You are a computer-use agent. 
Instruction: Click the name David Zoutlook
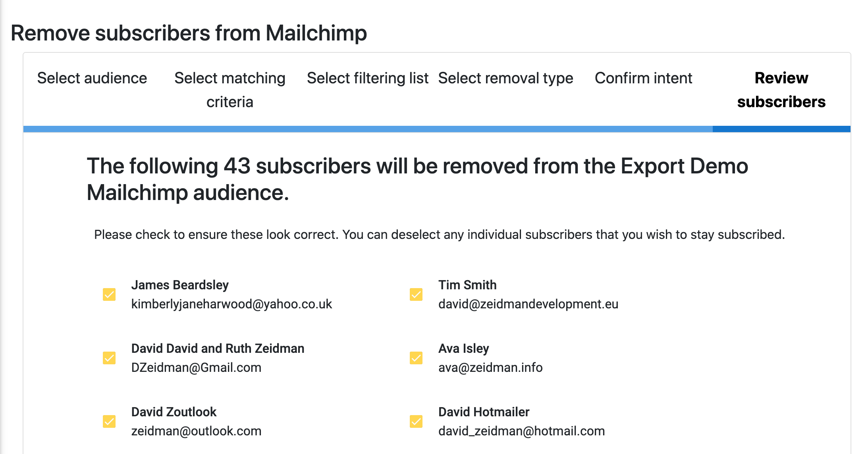[174, 412]
